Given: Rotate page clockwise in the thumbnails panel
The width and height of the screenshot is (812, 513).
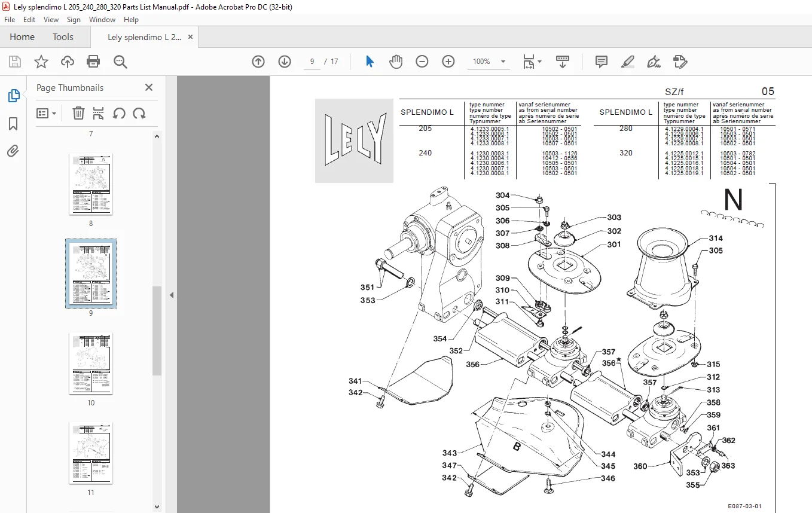Looking at the screenshot, I should (139, 113).
